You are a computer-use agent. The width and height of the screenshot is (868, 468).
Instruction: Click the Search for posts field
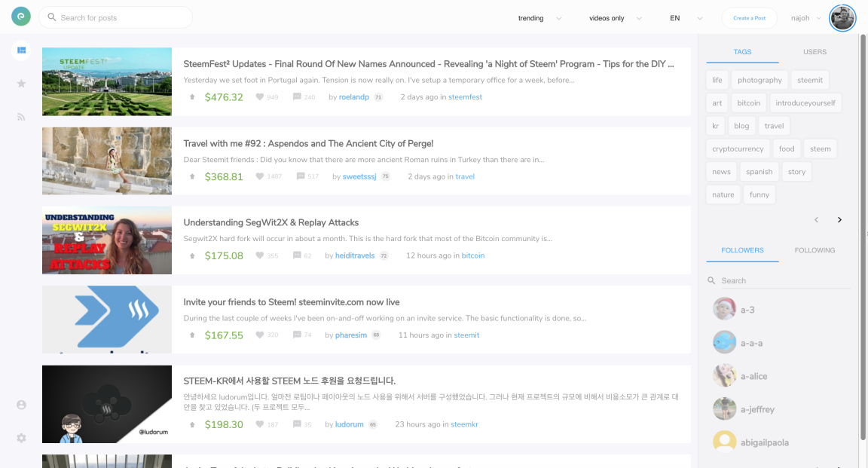point(116,18)
